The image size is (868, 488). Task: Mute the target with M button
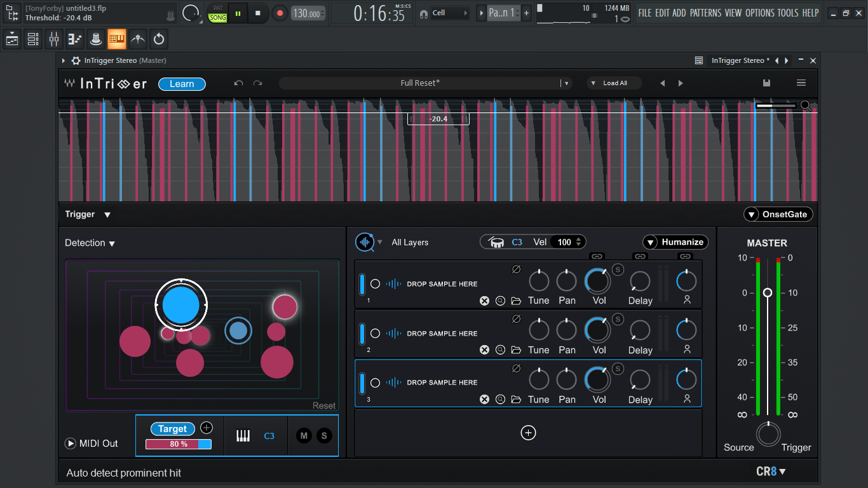304,435
